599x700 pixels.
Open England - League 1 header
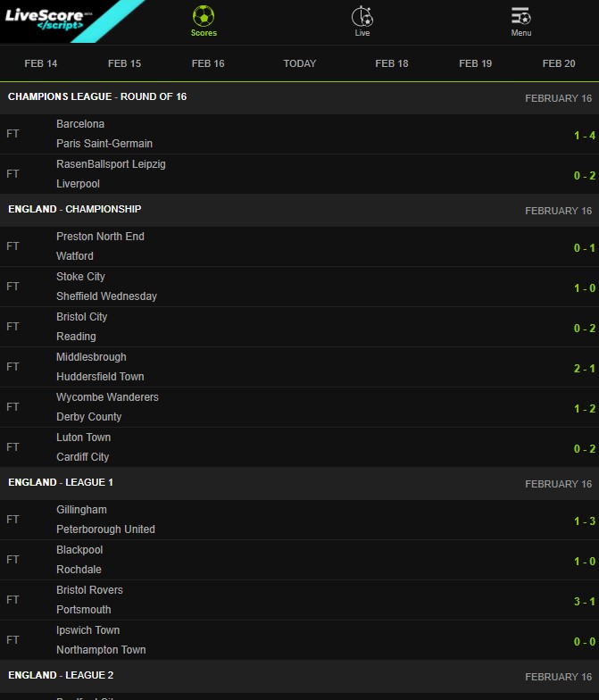(61, 482)
